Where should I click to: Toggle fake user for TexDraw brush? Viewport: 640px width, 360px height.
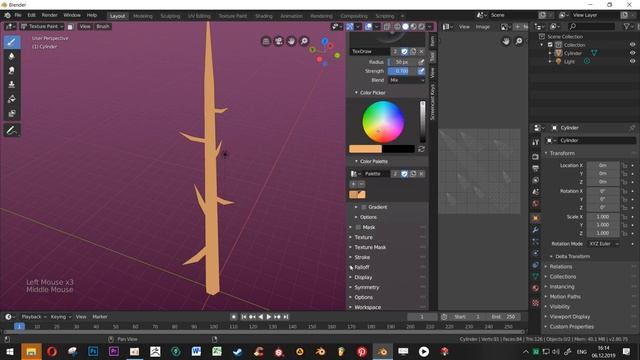404,52
